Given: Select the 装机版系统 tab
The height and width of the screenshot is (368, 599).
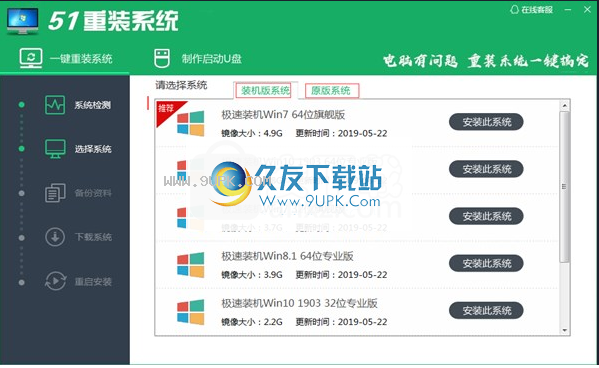Looking at the screenshot, I should 265,91.
